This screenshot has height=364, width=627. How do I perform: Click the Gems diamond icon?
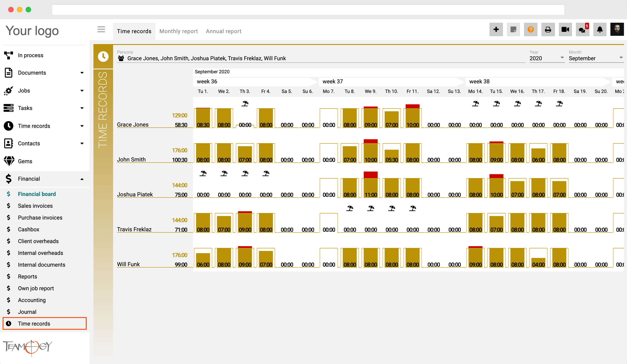(x=9, y=161)
